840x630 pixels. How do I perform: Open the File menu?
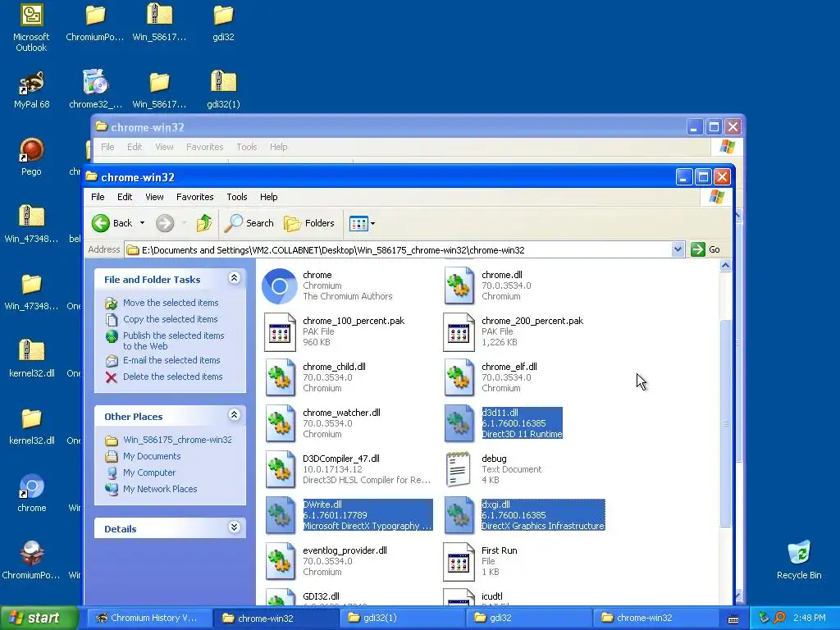coord(98,197)
